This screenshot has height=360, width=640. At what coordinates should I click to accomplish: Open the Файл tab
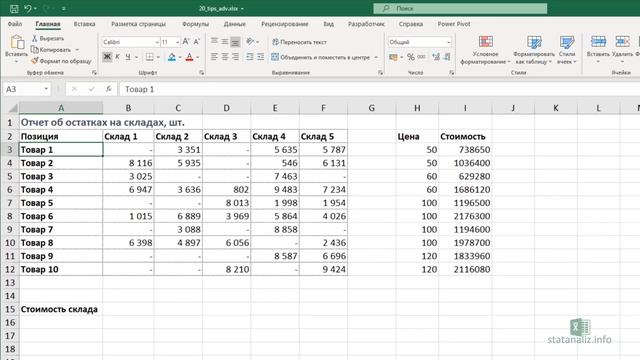pos(15,24)
